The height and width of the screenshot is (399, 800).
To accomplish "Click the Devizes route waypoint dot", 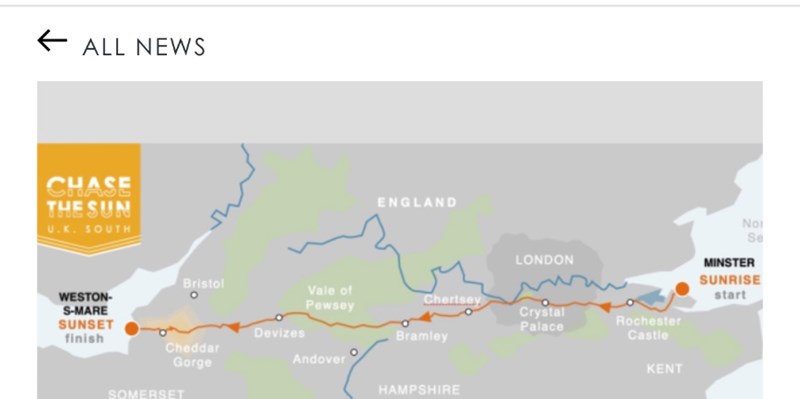I will pos(279,317).
